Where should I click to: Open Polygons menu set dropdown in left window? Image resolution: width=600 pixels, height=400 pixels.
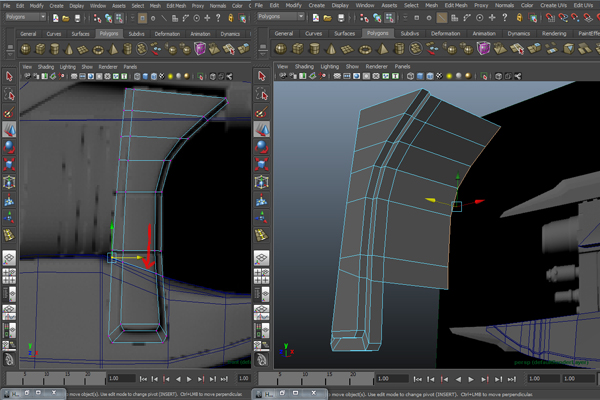click(x=25, y=17)
